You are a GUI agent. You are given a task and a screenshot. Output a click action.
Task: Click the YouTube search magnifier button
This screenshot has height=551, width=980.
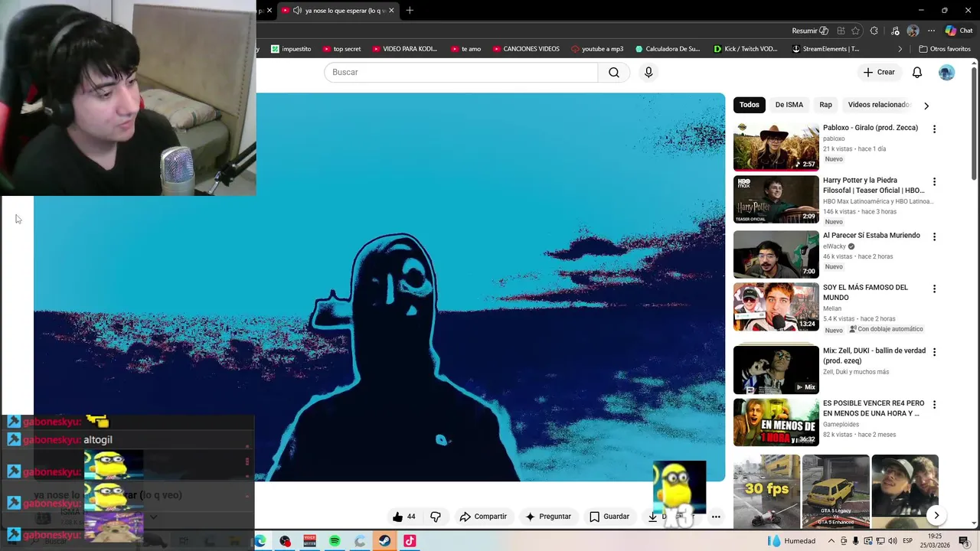click(x=614, y=72)
